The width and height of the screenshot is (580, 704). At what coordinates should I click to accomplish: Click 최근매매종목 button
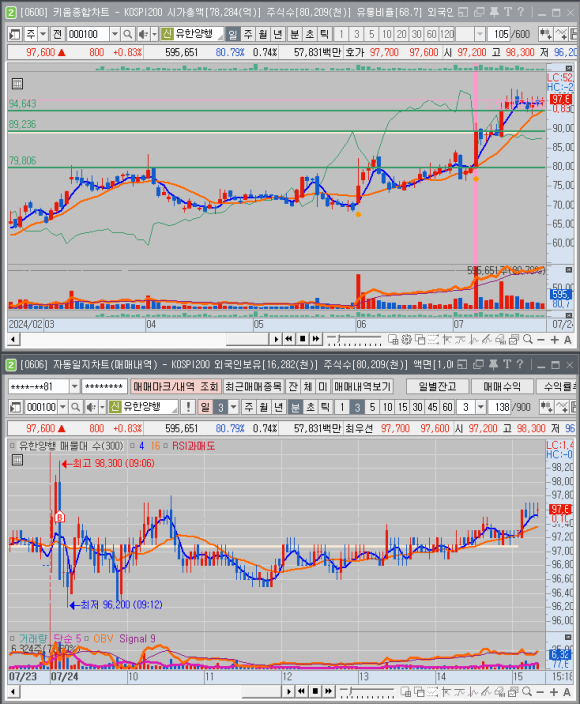coord(254,386)
